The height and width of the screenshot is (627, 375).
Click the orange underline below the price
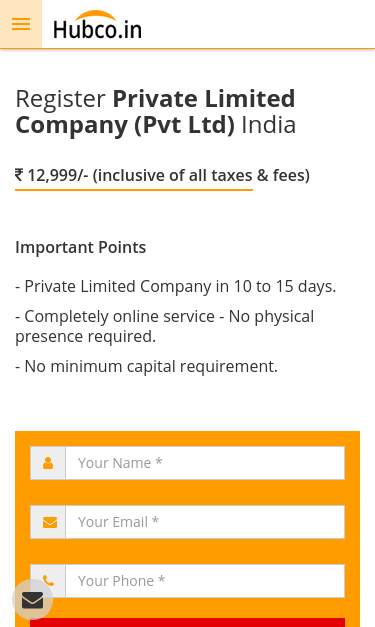point(134,190)
